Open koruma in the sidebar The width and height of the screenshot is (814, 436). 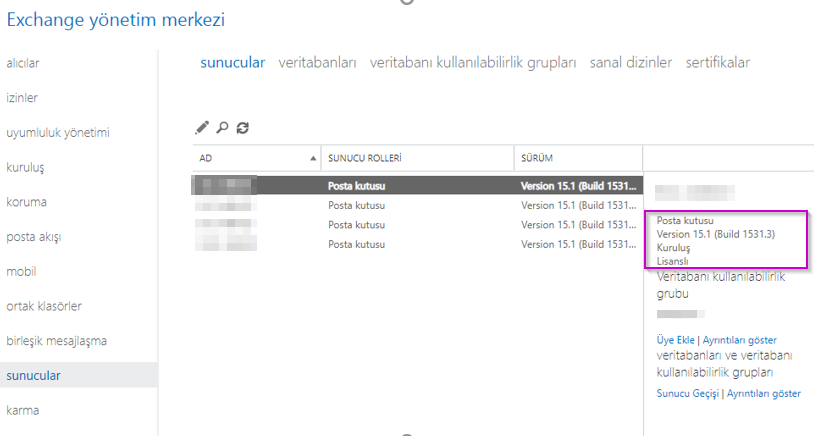[x=26, y=202]
